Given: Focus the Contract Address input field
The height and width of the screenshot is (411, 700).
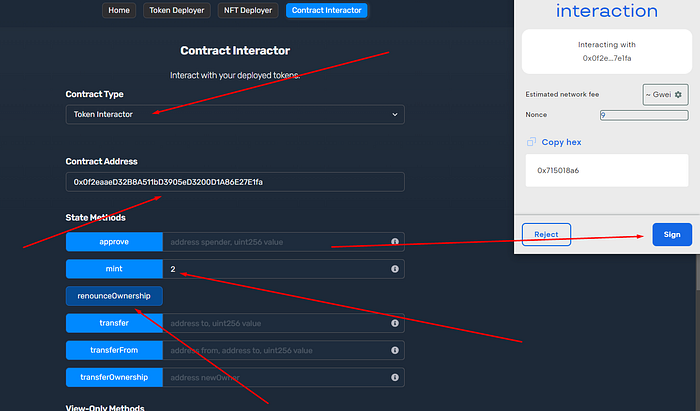Looking at the screenshot, I should [x=235, y=182].
